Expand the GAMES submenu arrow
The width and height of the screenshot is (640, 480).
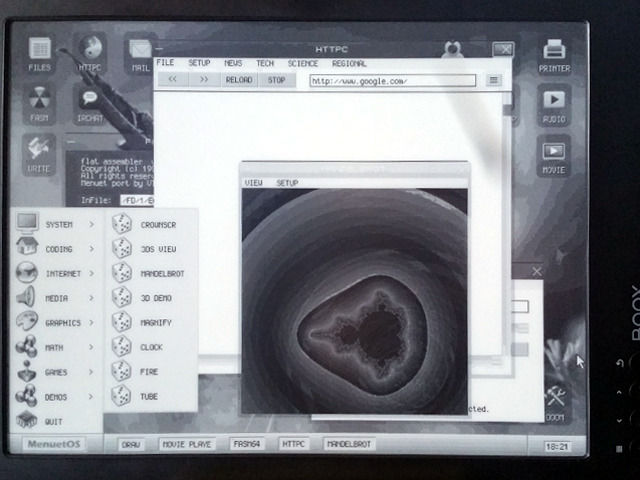[x=91, y=372]
